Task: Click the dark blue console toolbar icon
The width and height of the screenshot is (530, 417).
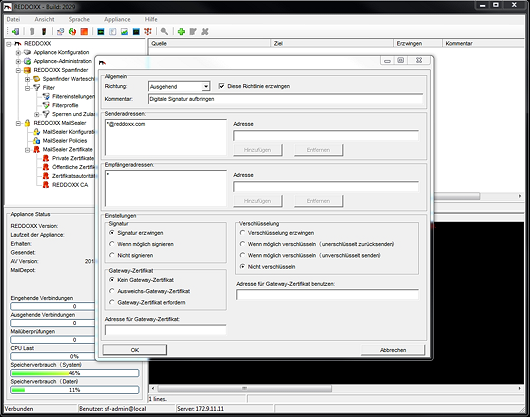Action: 136,31
